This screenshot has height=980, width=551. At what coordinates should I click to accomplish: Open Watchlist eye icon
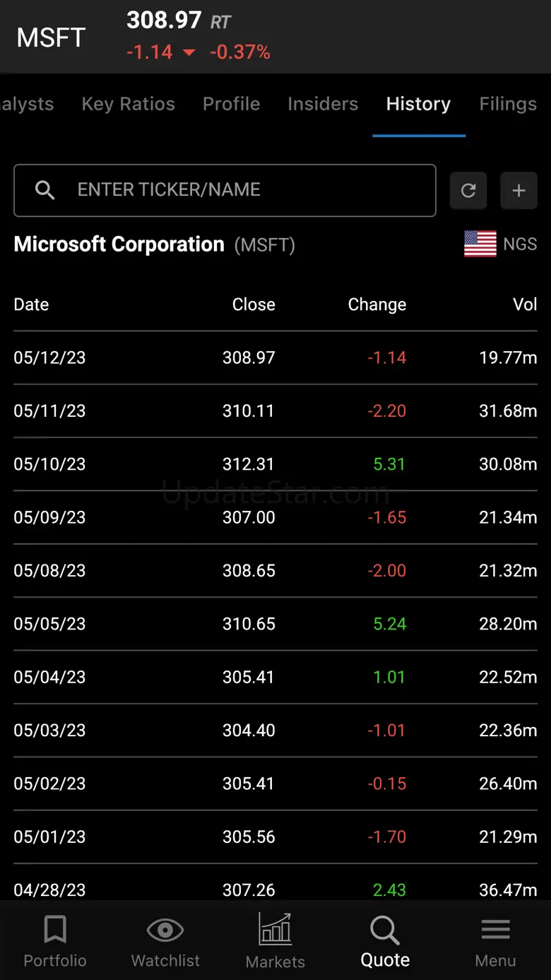click(165, 930)
